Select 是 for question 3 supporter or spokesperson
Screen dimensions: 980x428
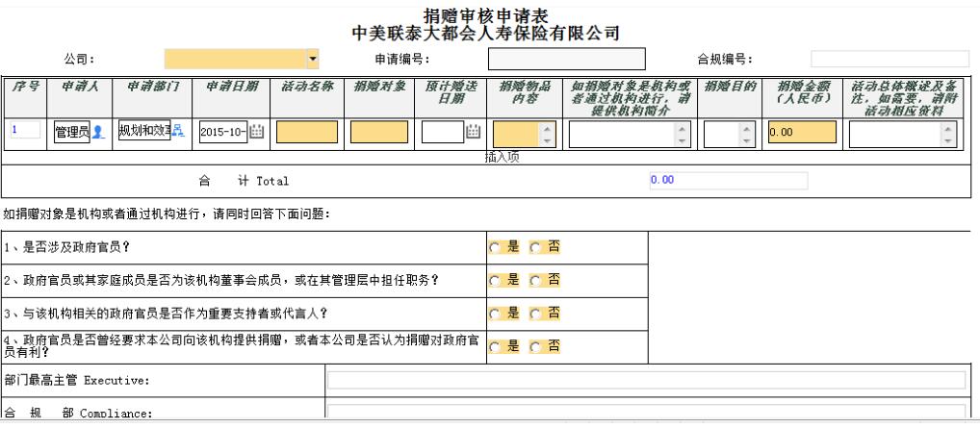coord(495,315)
